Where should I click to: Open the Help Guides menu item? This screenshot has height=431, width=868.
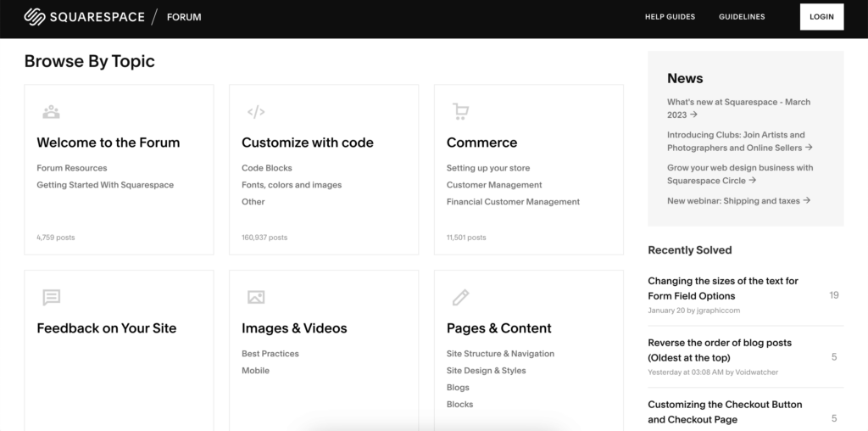pyautogui.click(x=670, y=17)
